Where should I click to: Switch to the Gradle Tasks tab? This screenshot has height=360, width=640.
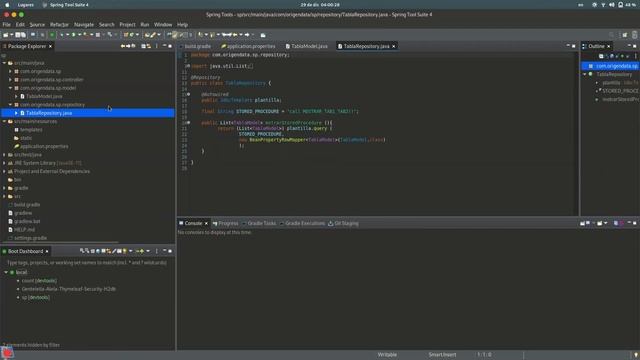click(259, 224)
